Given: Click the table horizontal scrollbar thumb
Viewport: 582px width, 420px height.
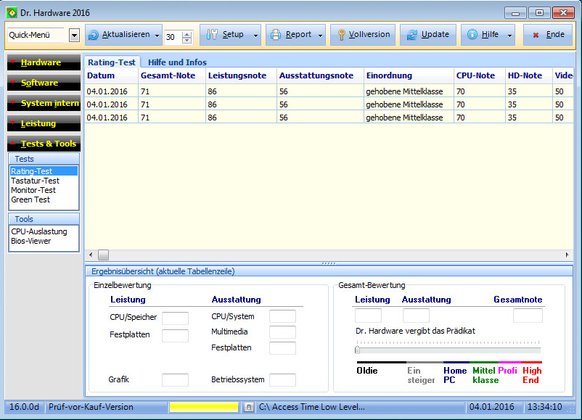Looking at the screenshot, I should tap(103, 255).
